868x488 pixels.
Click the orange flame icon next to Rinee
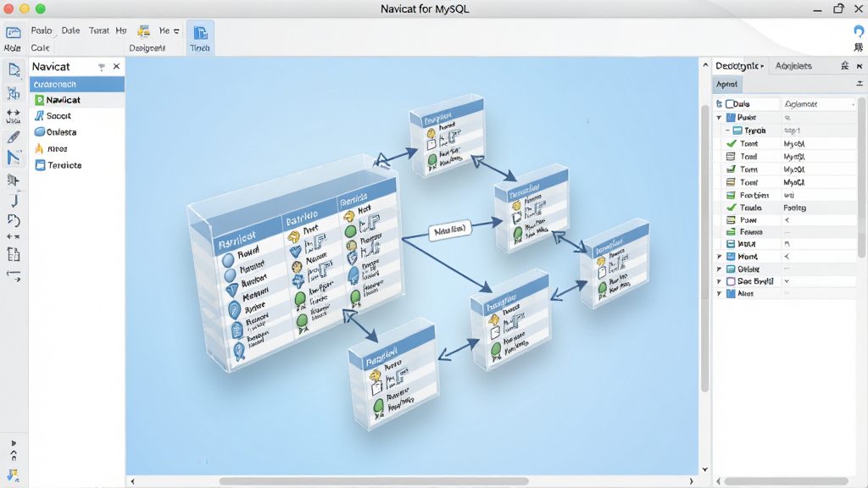coord(39,148)
